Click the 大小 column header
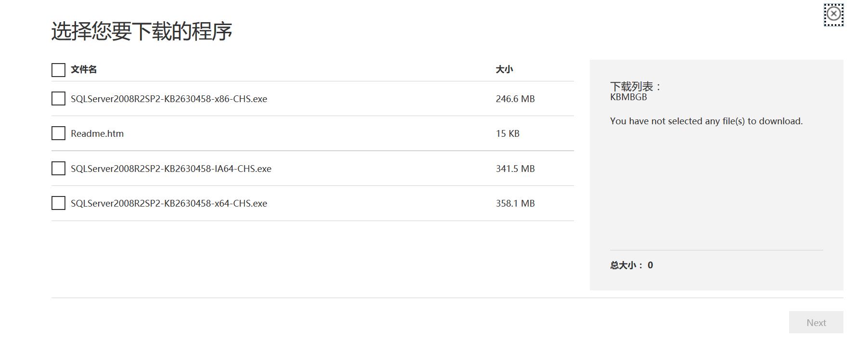868x340 pixels. pyautogui.click(x=504, y=69)
